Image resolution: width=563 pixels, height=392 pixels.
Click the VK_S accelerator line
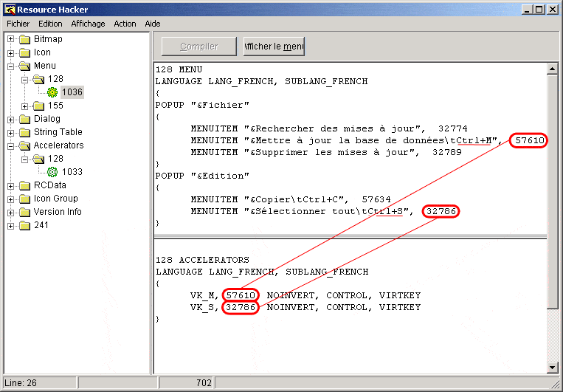click(305, 307)
